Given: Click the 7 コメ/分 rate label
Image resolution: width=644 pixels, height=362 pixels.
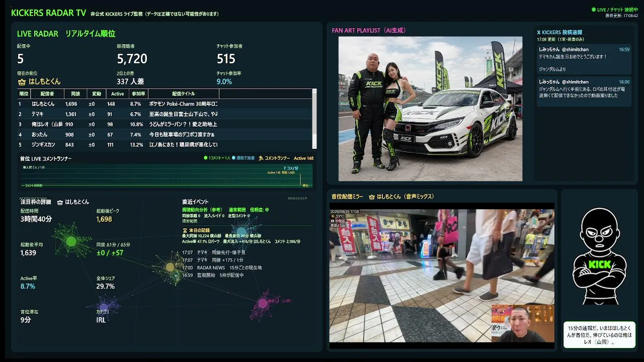Looking at the screenshot, I should pyautogui.click(x=291, y=168).
